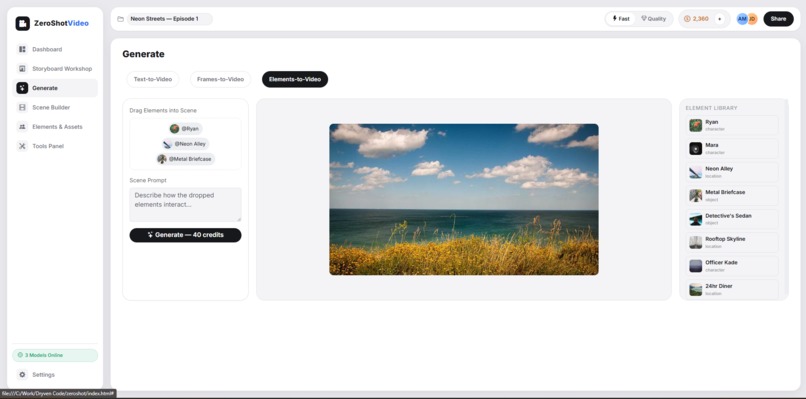Select Mara thumbnail in Element Library

click(x=695, y=149)
